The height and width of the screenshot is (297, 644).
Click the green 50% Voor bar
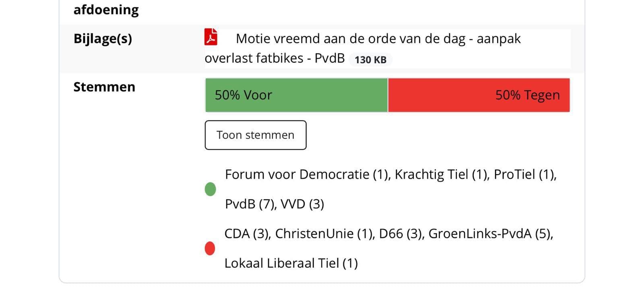(296, 95)
